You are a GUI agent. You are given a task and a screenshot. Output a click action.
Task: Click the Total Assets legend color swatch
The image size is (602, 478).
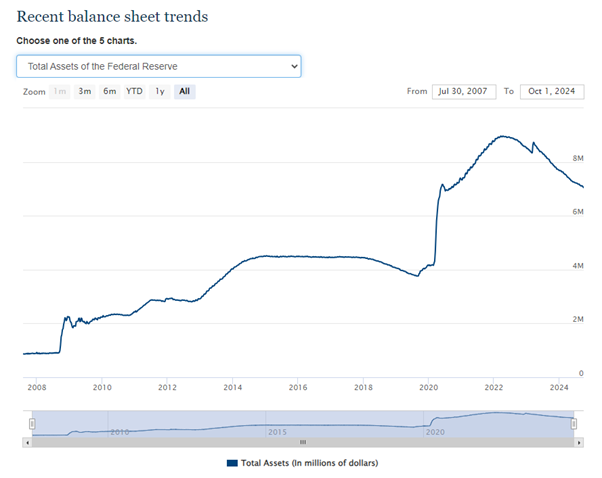pyautogui.click(x=231, y=463)
